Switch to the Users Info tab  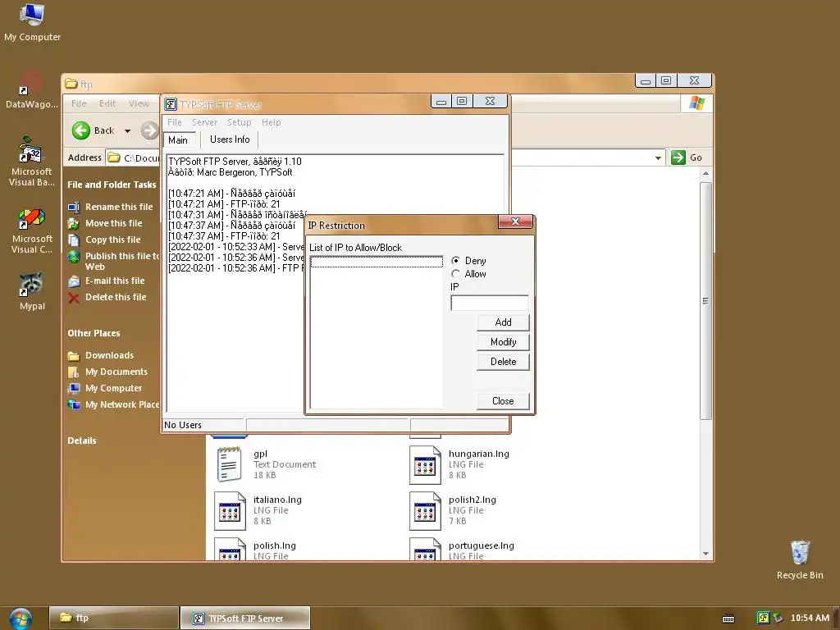pyautogui.click(x=230, y=139)
